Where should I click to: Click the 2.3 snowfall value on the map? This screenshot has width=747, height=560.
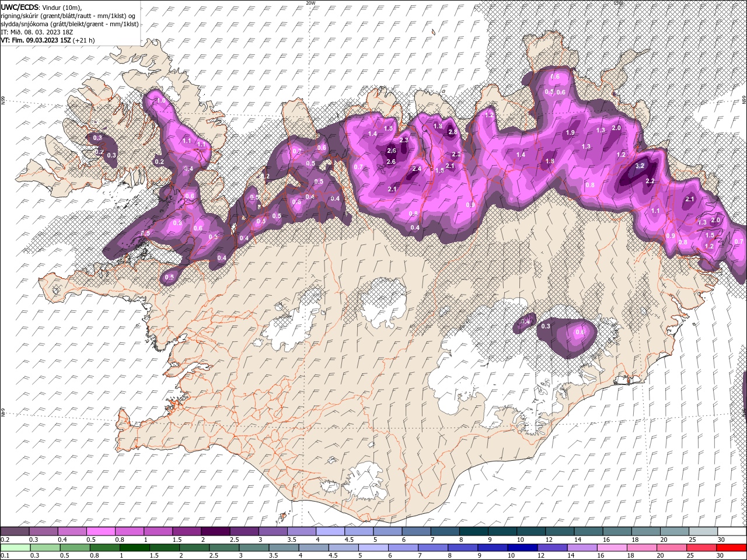tap(404, 140)
